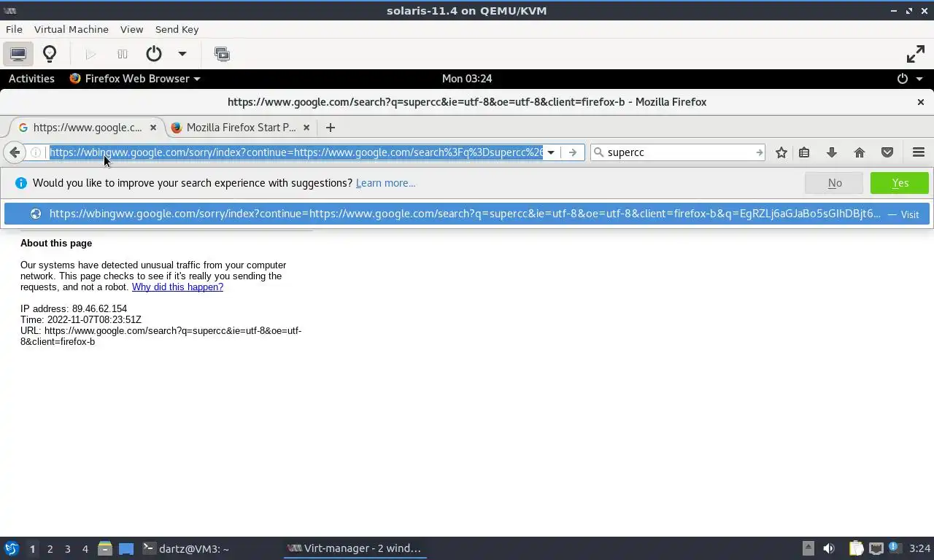
Task: Expand the shutdown options dropdown arrow
Action: [x=182, y=54]
